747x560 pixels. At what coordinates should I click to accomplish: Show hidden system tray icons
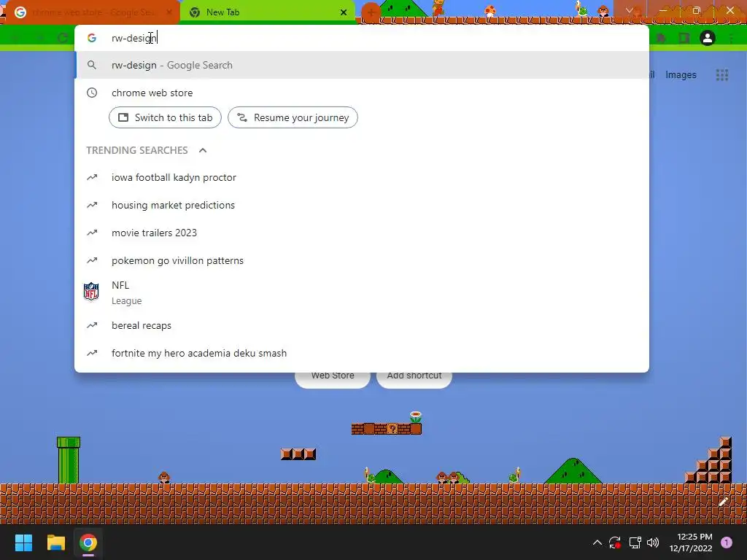point(597,542)
